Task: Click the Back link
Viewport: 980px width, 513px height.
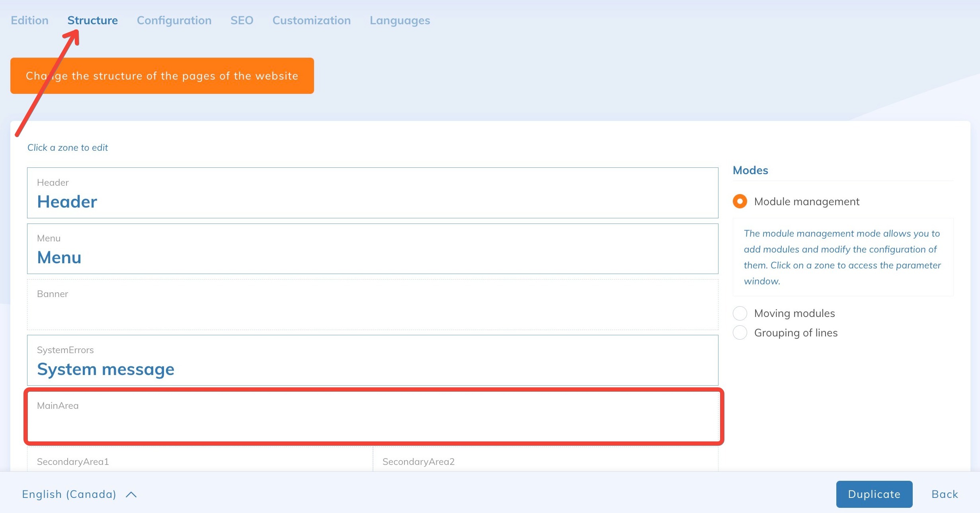Action: point(945,494)
